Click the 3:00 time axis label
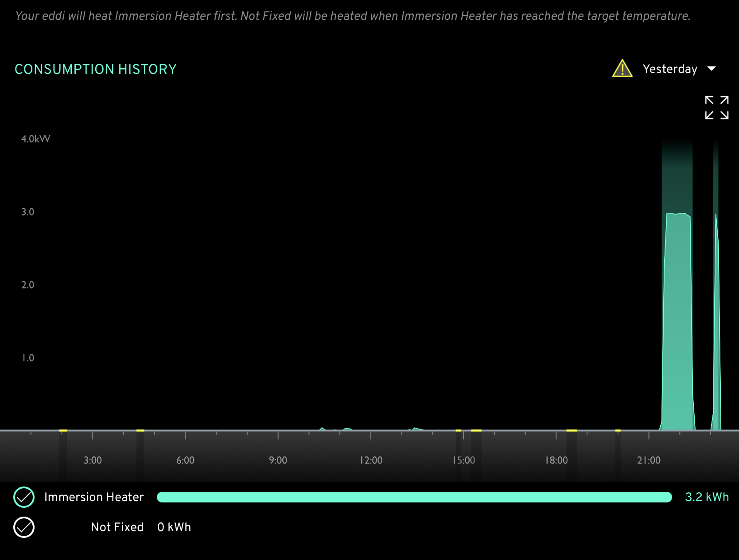Image resolution: width=739 pixels, height=560 pixels. tap(93, 460)
